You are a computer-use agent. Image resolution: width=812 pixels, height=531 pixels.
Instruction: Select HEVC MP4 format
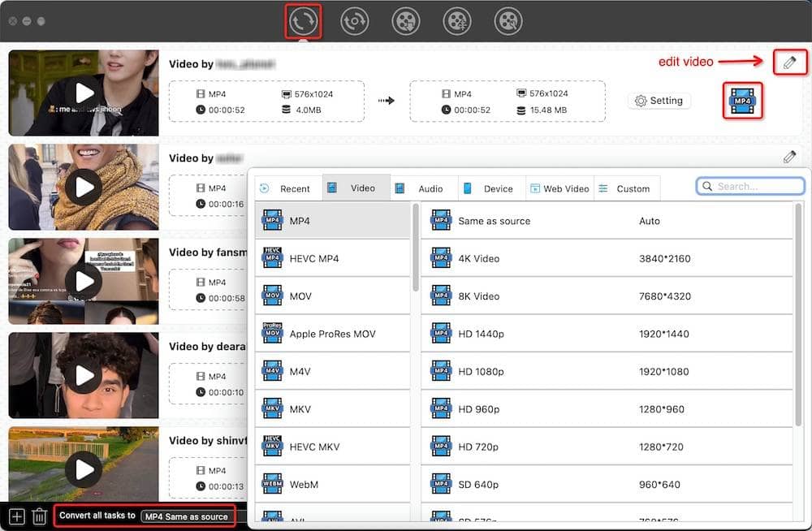coord(332,258)
